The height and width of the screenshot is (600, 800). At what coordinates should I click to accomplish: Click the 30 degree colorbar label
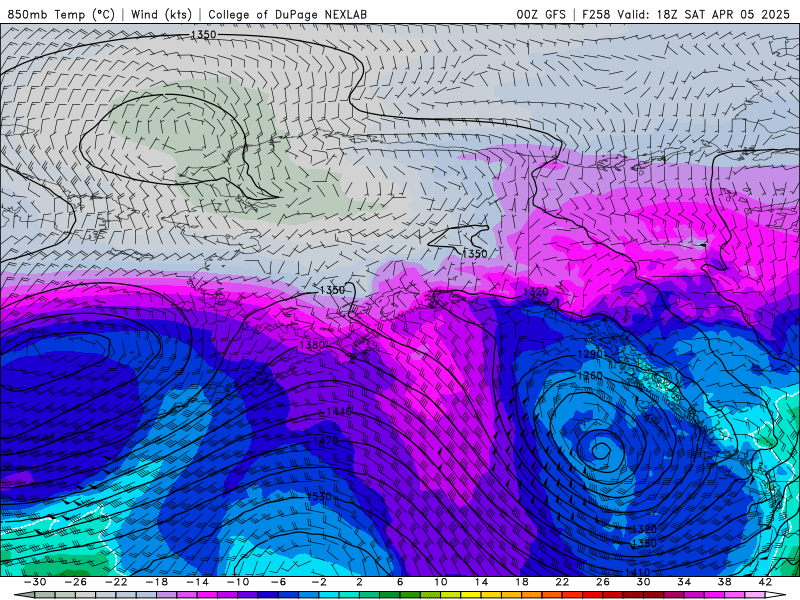[643, 582]
